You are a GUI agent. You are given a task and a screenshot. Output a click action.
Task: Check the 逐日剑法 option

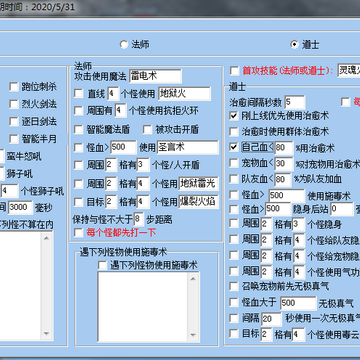pyautogui.click(x=14, y=122)
